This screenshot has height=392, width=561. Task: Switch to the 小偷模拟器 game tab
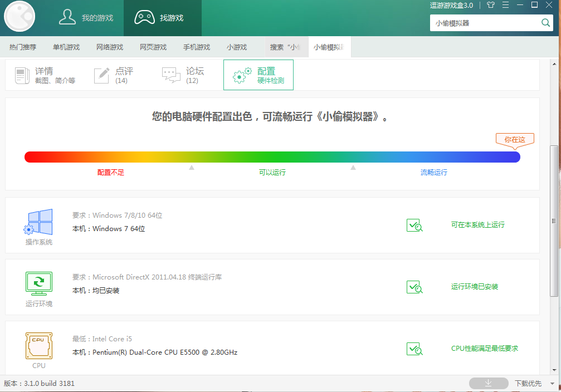pos(329,47)
